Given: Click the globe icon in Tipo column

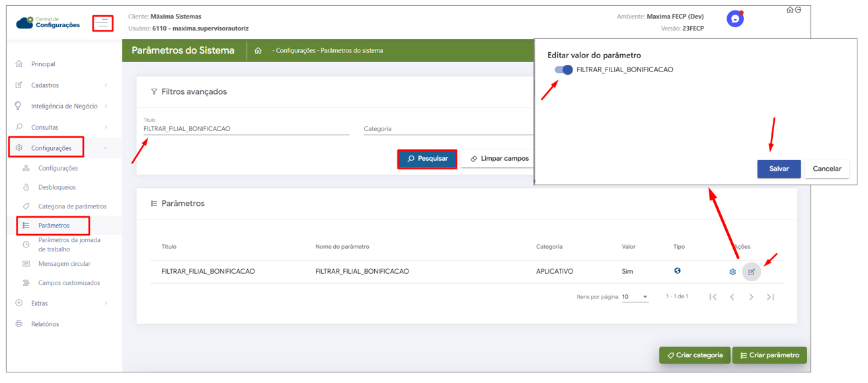Looking at the screenshot, I should pos(678,271).
